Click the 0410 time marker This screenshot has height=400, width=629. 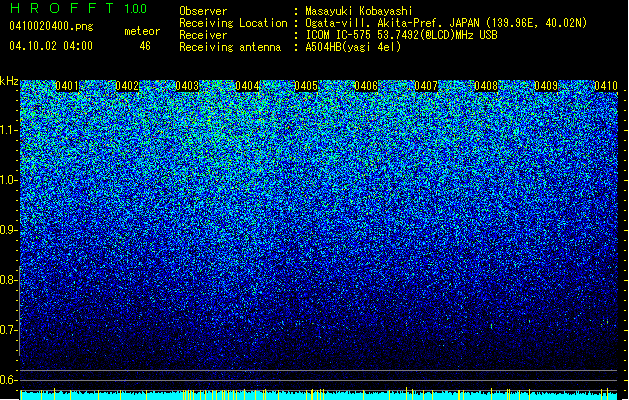606,86
